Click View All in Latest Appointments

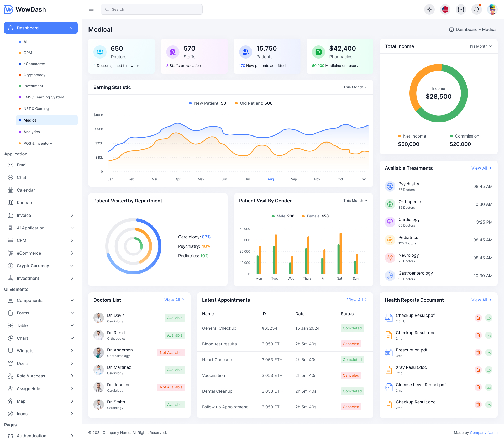pos(357,300)
